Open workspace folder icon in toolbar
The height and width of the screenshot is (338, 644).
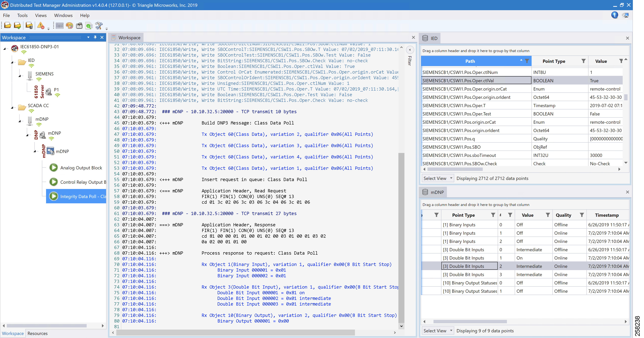coord(8,25)
